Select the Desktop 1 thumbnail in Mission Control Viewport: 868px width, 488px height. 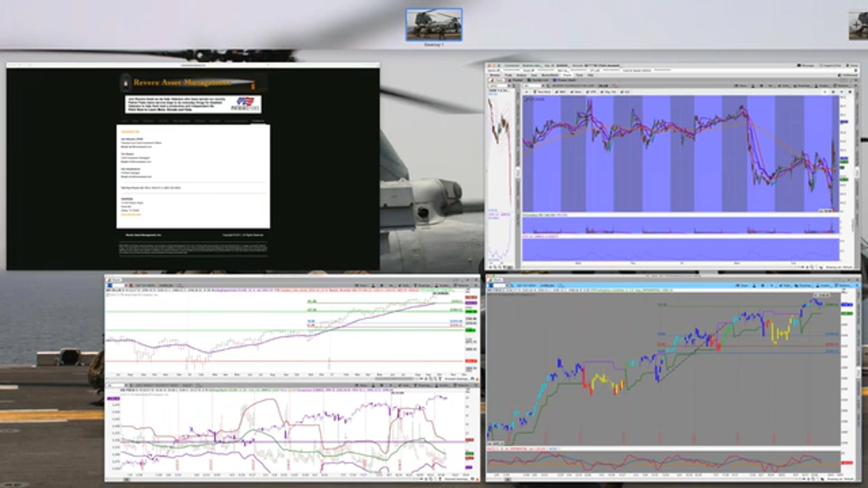click(434, 25)
